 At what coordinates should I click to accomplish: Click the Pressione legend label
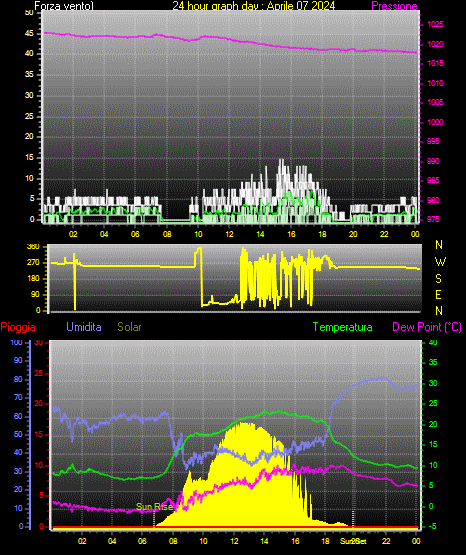coord(394,6)
